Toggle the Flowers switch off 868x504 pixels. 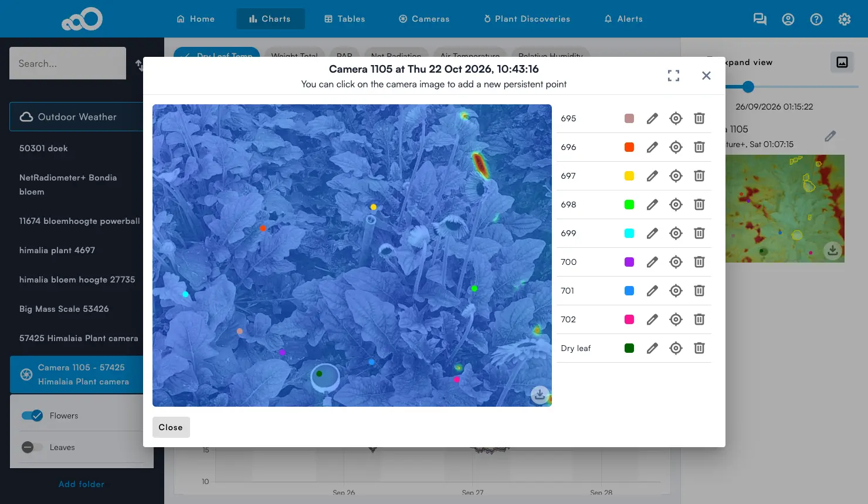coord(32,416)
